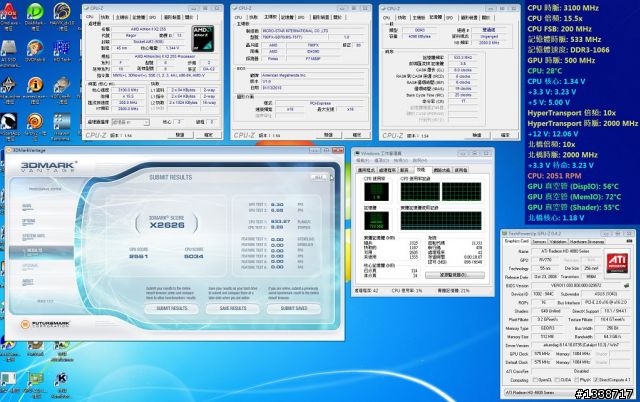
Task: Toggle the CUDA checkbox in GPU-Z
Action: click(x=558, y=380)
